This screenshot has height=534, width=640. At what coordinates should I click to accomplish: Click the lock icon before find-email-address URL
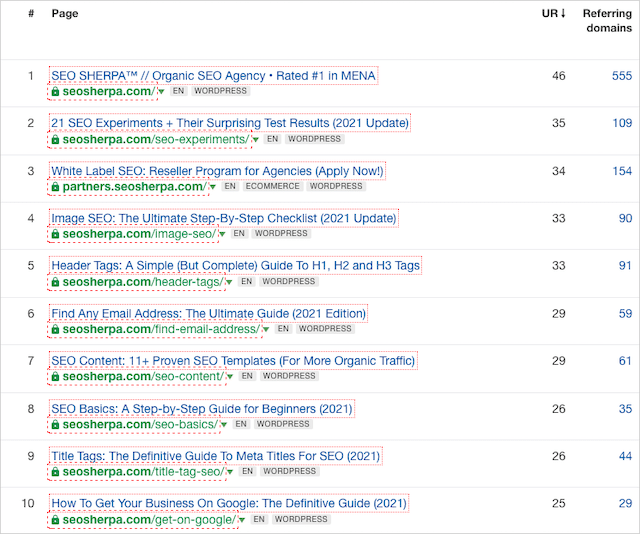(56, 329)
